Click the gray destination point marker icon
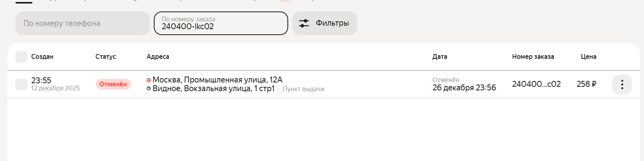 (x=149, y=88)
